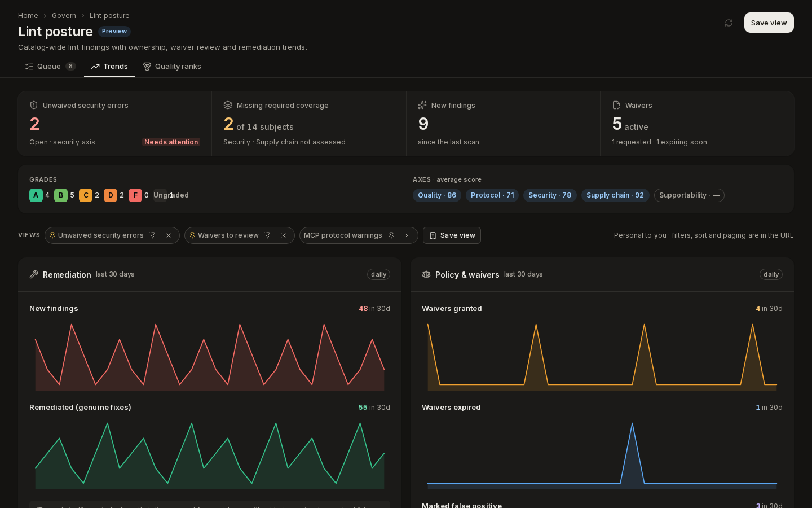Viewport: 812px width, 508px height.
Task: Click the red F grade badge
Action: click(135, 195)
